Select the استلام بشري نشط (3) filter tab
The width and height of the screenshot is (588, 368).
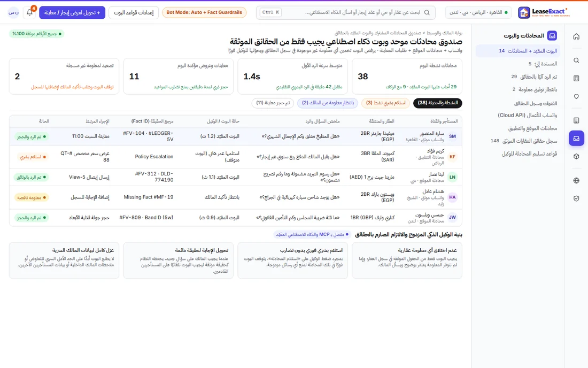385,103
